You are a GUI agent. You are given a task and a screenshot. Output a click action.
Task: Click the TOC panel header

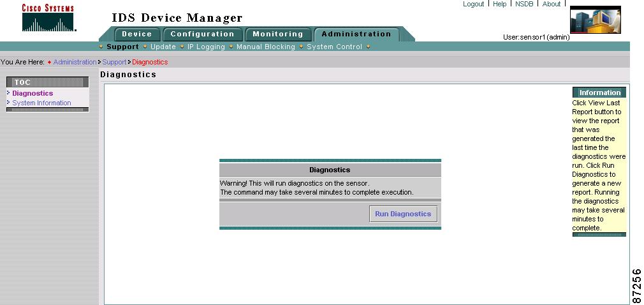coord(47,82)
